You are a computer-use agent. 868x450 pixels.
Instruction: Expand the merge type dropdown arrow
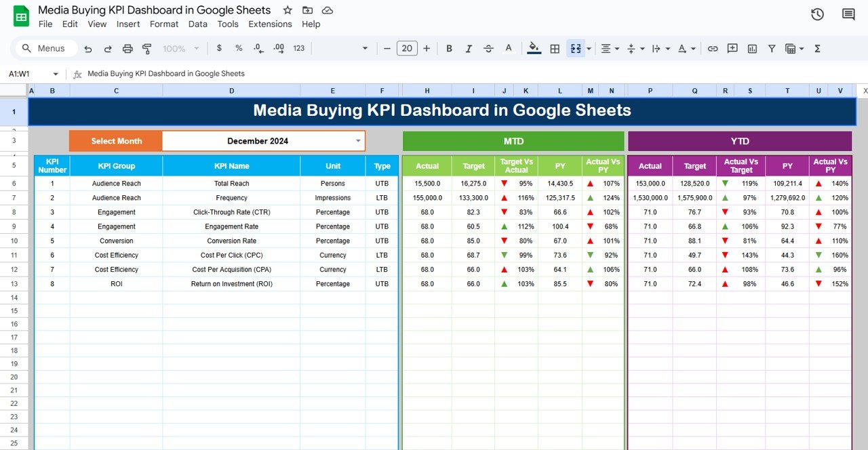coord(589,49)
